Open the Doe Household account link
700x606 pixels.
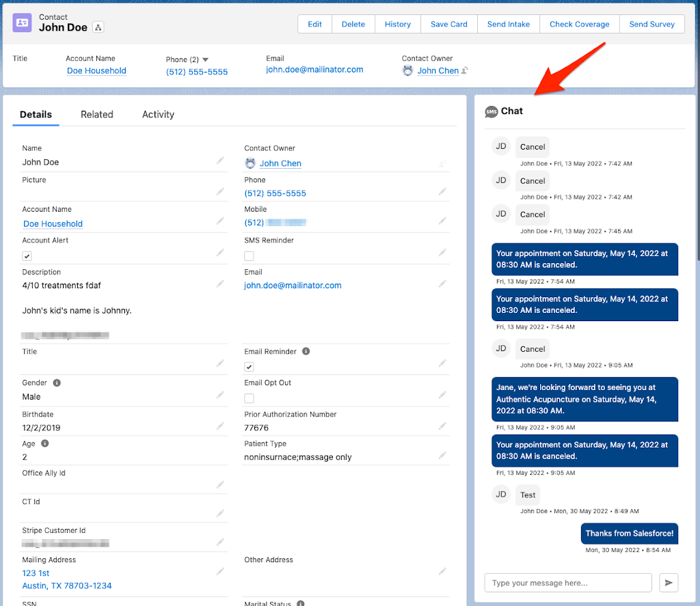coord(96,70)
